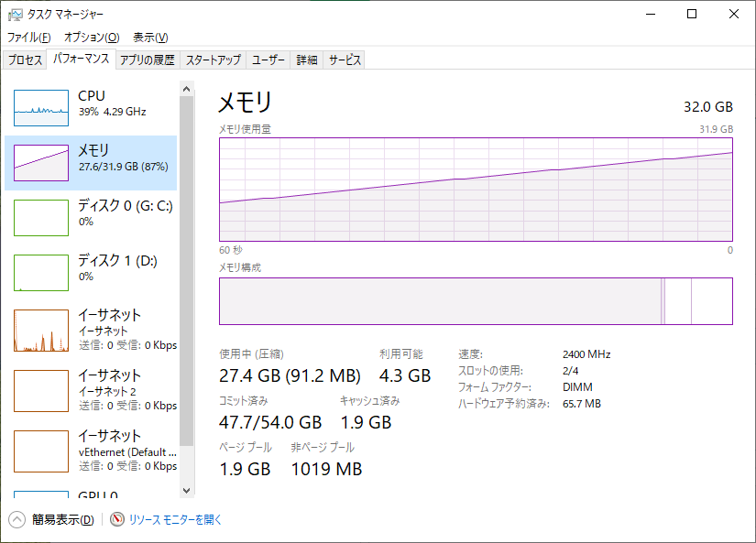Open the ディスク 1 (D:) usage graph
The image size is (756, 543).
tap(92, 272)
